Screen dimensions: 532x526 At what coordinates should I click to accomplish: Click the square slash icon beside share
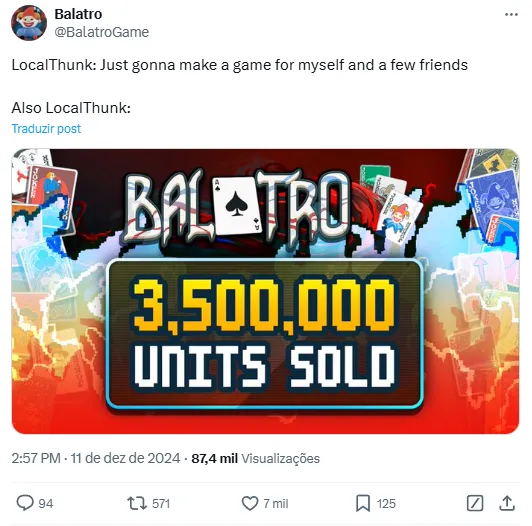475,503
